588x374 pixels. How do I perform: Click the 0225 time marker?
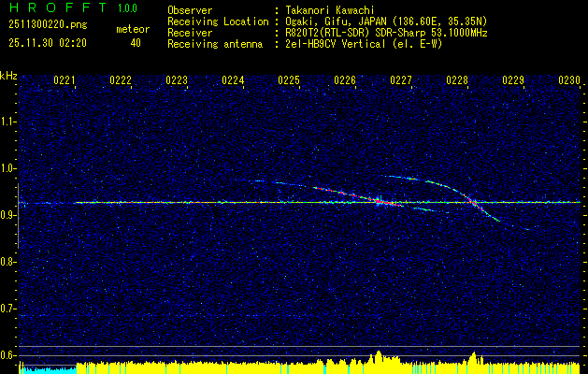289,80
